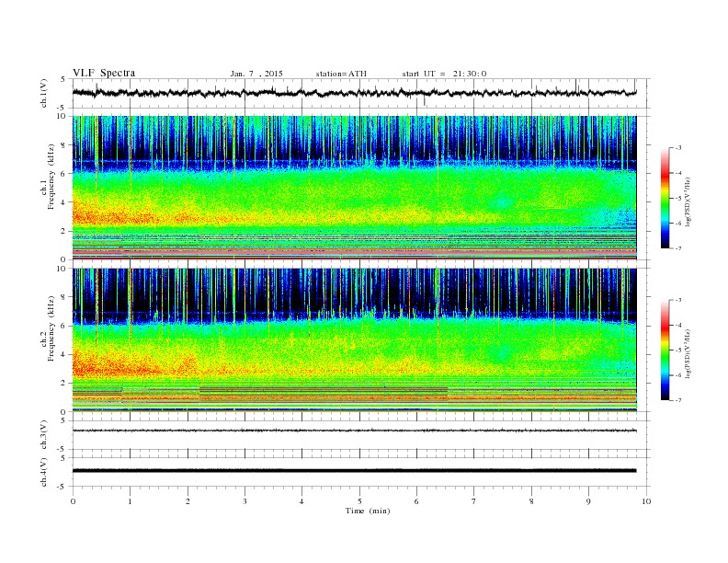The image size is (728, 563).
Task: Click the "Jan. 7, 2015" date text
Action: coord(256,74)
